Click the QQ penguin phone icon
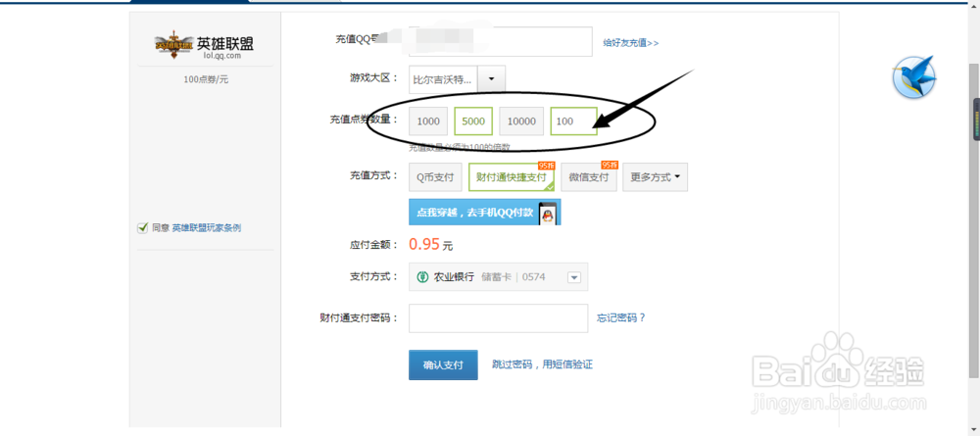Screen dimensions: 980x436 [548, 213]
